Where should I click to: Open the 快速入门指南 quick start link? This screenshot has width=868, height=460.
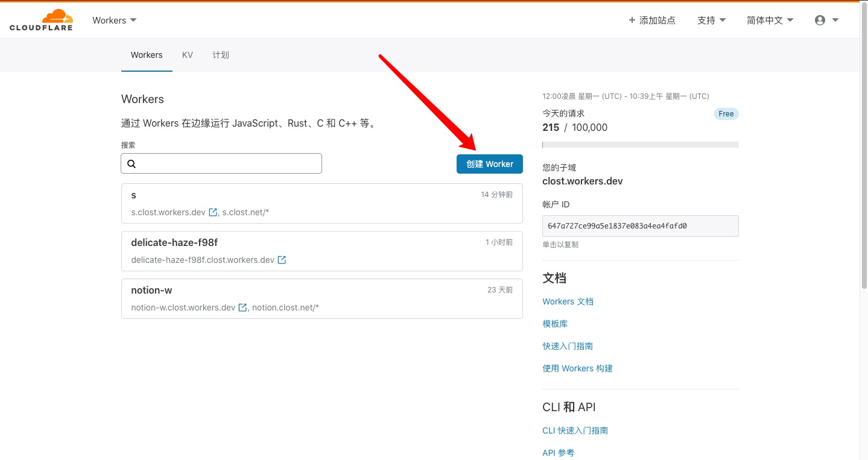tap(568, 346)
